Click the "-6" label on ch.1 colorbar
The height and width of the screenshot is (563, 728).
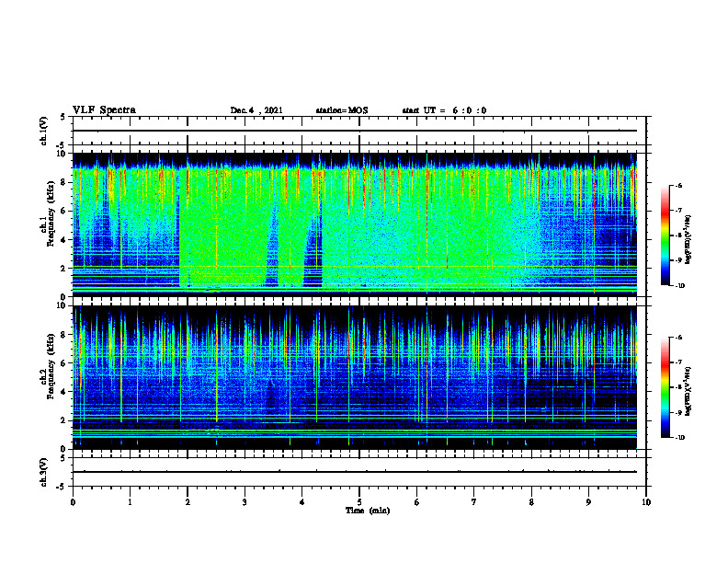(x=678, y=186)
